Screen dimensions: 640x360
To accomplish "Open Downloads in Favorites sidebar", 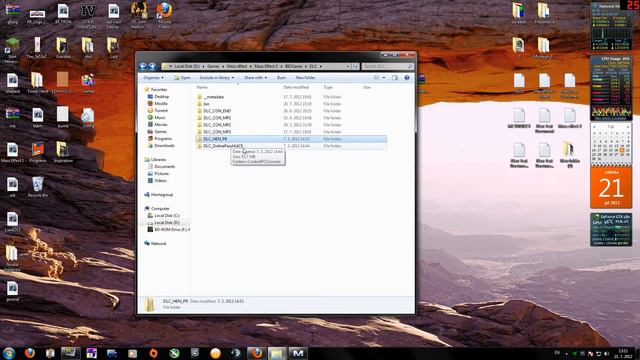I will point(164,145).
